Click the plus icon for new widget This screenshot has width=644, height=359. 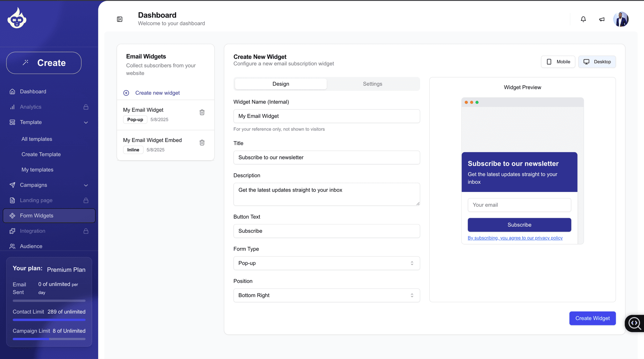click(126, 93)
